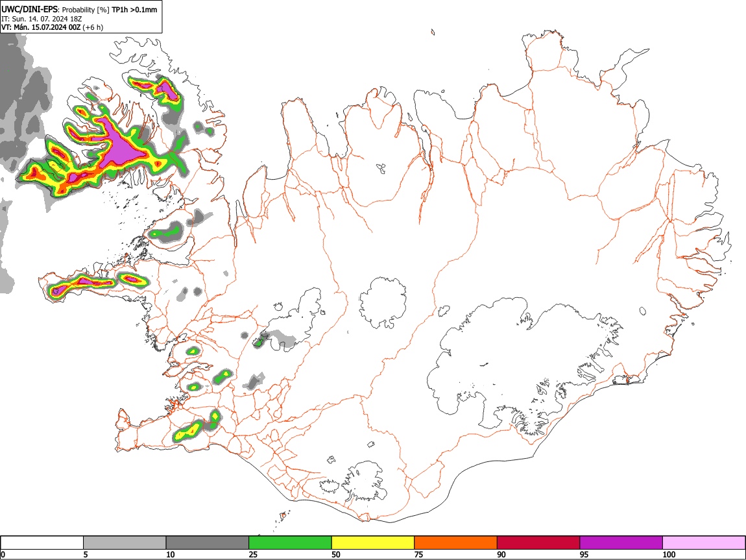Click the legend value '95'
The height and width of the screenshot is (560, 746).
pyautogui.click(x=584, y=554)
